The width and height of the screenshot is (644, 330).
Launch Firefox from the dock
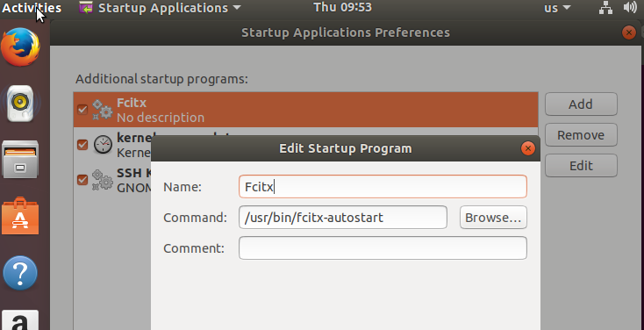click(x=20, y=47)
